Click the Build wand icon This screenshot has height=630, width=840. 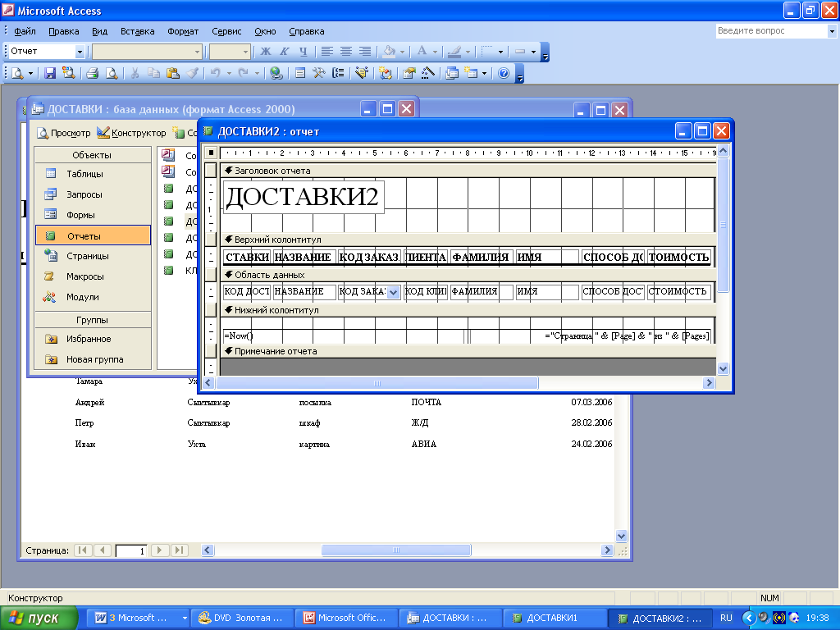pyautogui.click(x=428, y=73)
